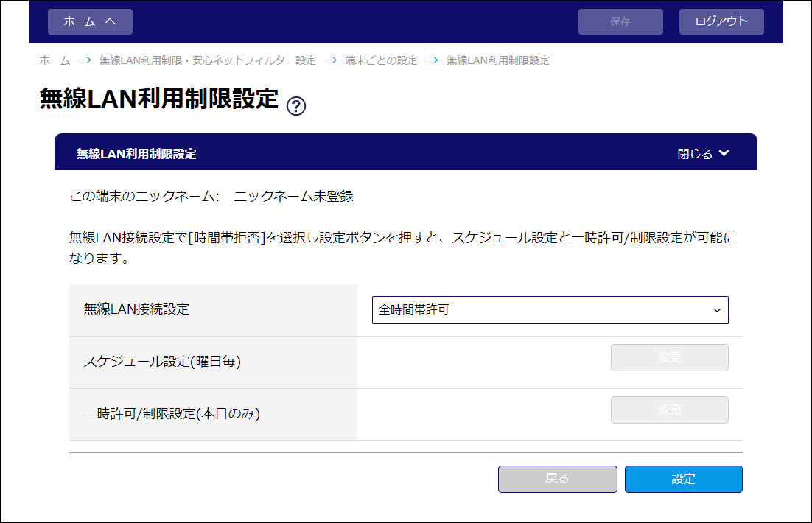Image resolution: width=812 pixels, height=523 pixels.
Task: Navigate to 端末ごとの設定 breadcrumb
Action: tap(381, 60)
